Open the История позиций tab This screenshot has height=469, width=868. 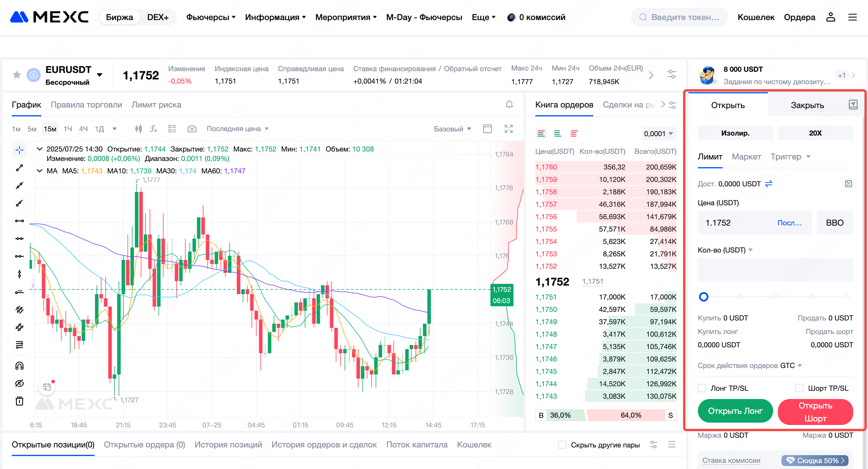pyautogui.click(x=228, y=445)
